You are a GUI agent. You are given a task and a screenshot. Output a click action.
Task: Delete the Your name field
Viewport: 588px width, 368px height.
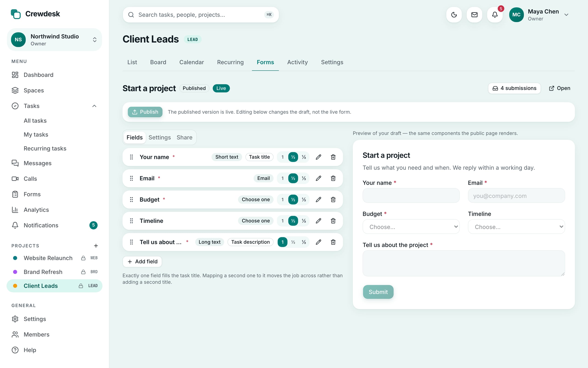point(333,157)
